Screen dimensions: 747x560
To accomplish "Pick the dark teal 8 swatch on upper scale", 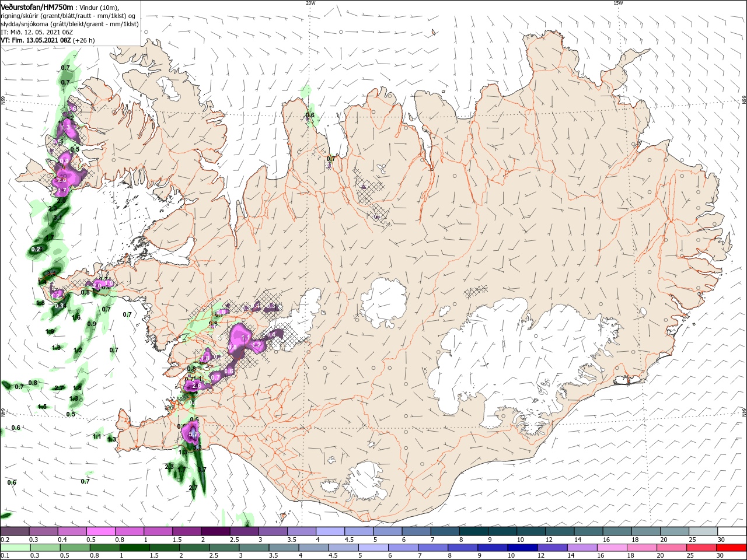I will pos(474,531).
